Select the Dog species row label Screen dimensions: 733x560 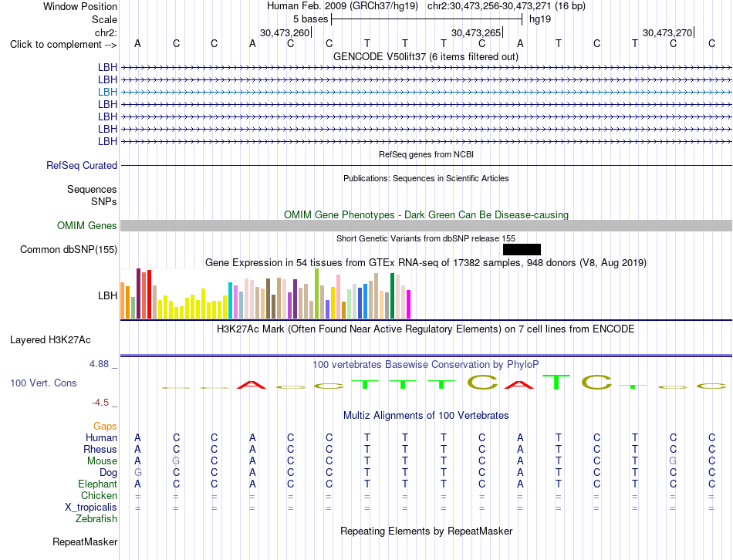point(109,473)
